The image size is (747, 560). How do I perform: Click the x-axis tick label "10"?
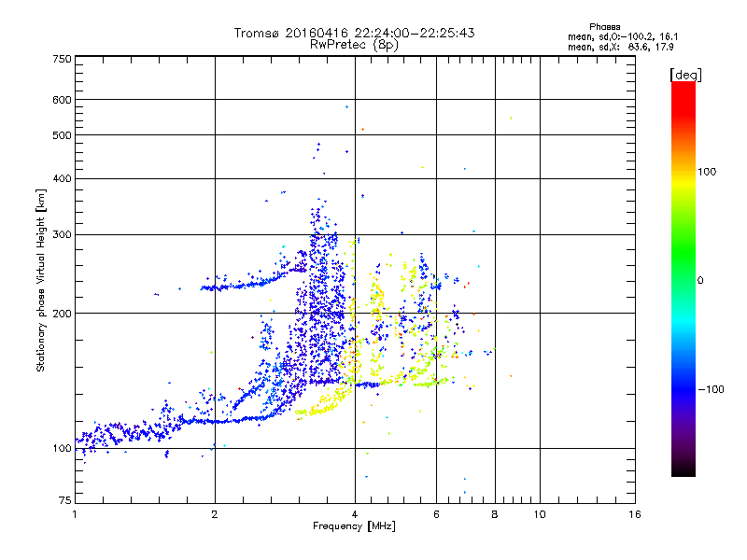540,514
